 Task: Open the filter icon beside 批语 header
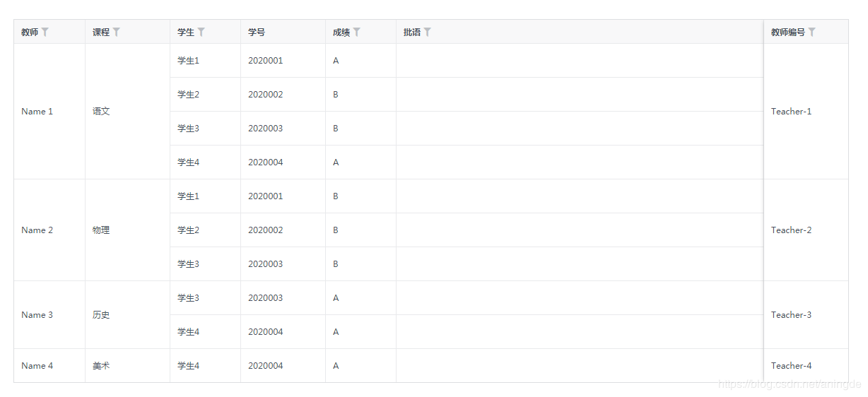coord(428,32)
